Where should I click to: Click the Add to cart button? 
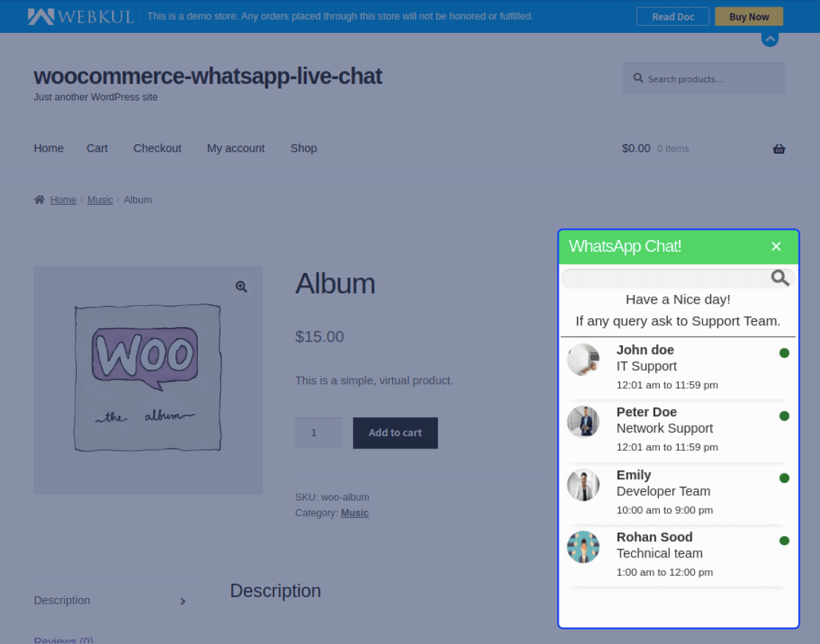395,433
